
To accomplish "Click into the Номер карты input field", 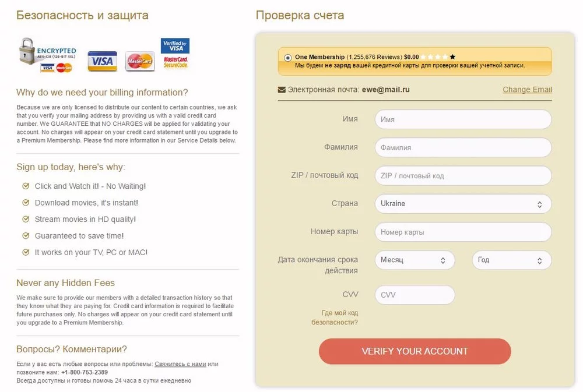I will 463,232.
